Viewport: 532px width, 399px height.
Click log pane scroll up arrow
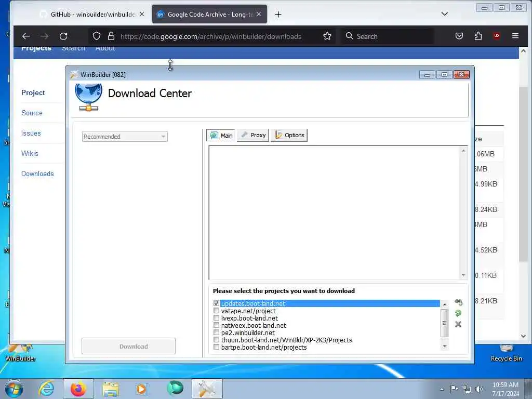click(463, 150)
